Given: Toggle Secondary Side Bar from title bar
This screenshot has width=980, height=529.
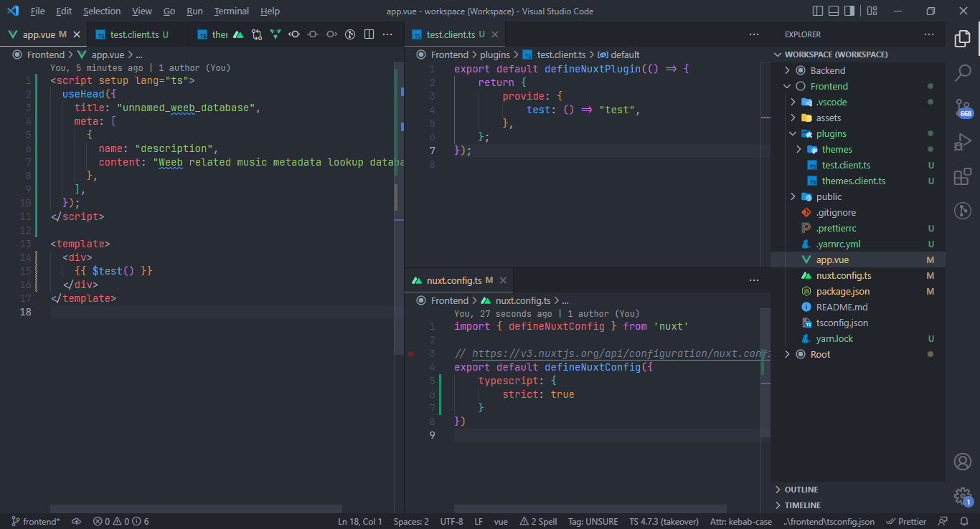Looking at the screenshot, I should [x=849, y=11].
